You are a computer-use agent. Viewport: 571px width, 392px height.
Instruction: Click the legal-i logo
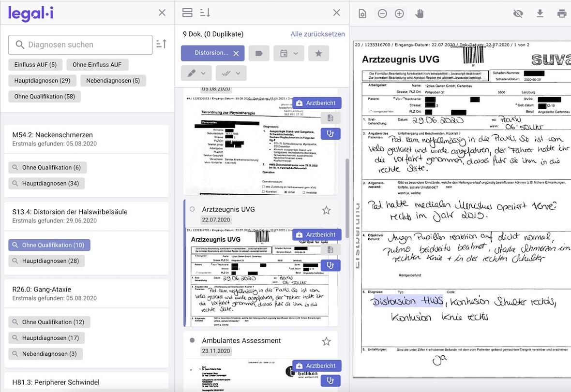[30, 14]
